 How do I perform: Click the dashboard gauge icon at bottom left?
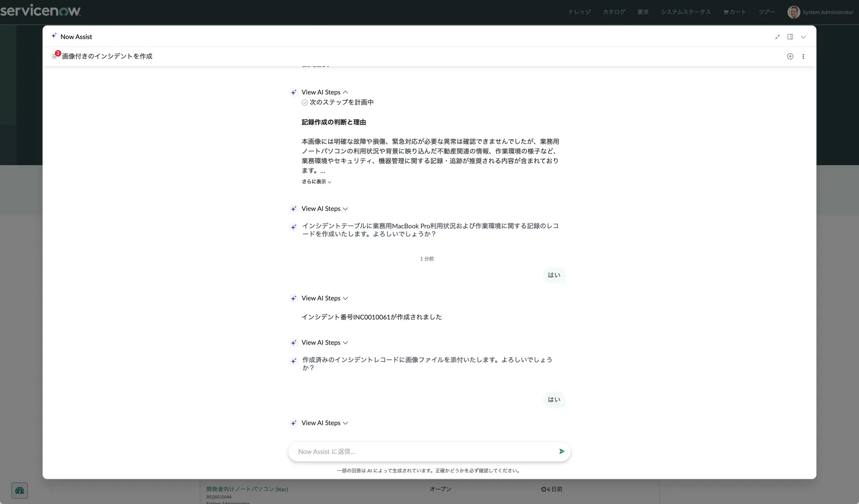tap(19, 490)
